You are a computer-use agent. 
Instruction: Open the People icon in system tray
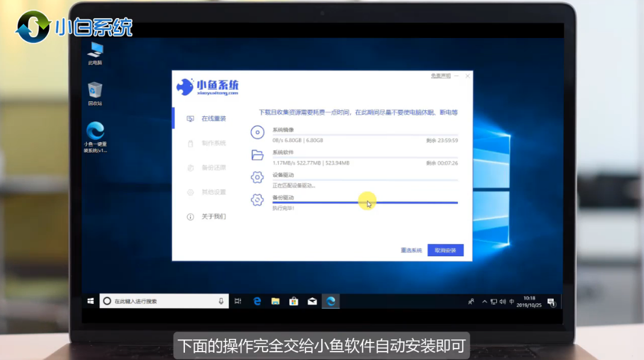pyautogui.click(x=471, y=302)
